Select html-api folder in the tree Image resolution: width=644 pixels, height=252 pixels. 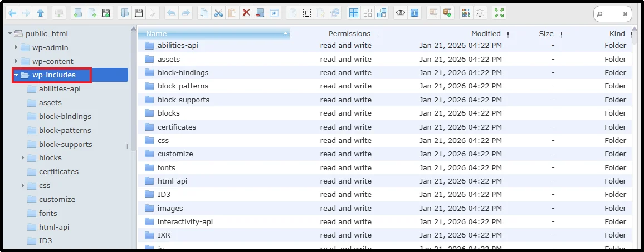point(54,227)
